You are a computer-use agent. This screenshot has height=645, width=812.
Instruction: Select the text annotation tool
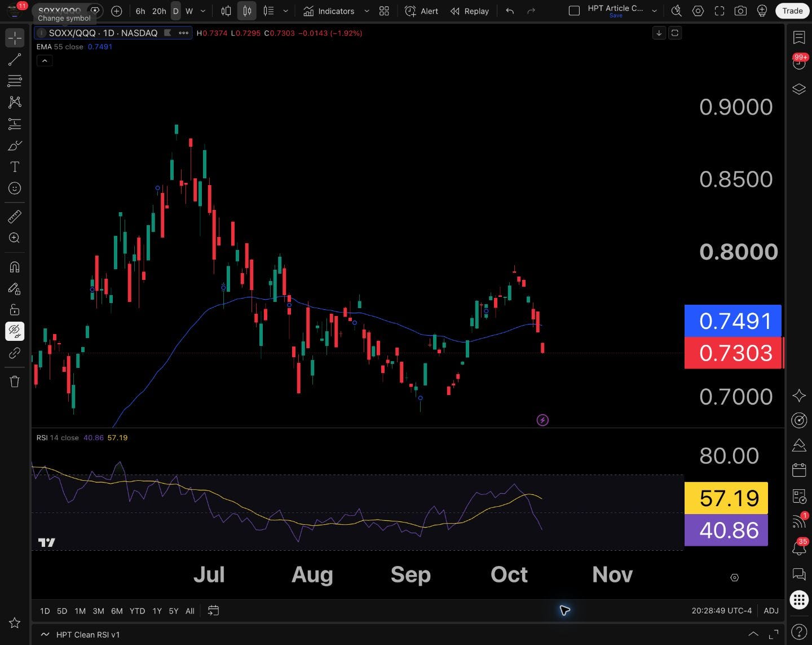pos(15,167)
